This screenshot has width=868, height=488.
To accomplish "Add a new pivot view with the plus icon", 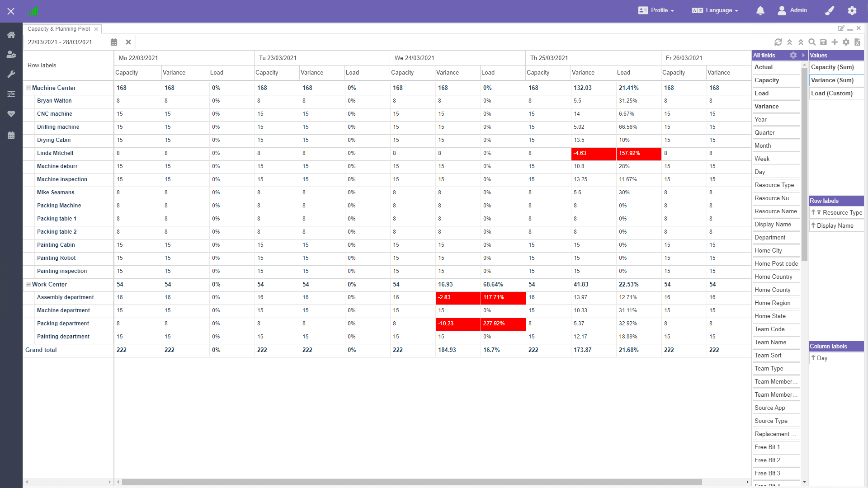I will (835, 42).
